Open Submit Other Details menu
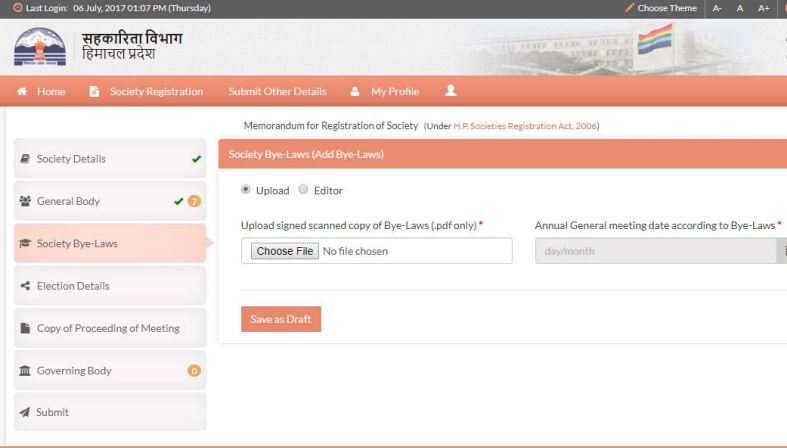Screen dimensions: 787x448 [x=278, y=91]
